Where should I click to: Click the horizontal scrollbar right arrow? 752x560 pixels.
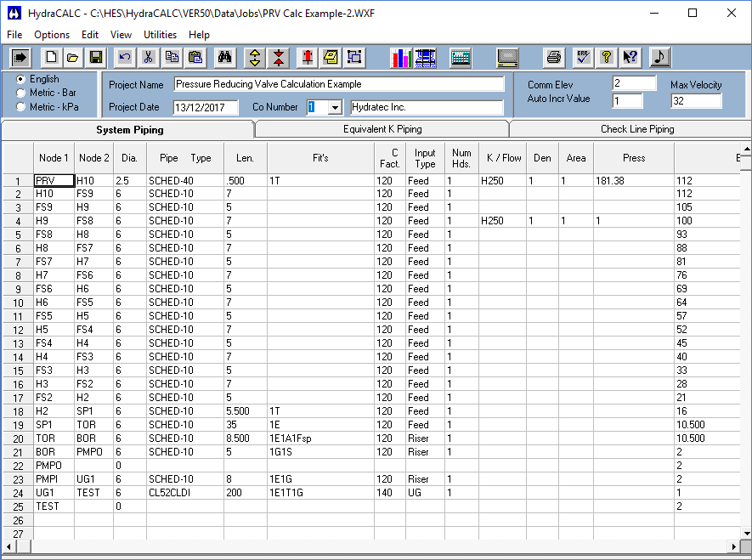click(734, 546)
